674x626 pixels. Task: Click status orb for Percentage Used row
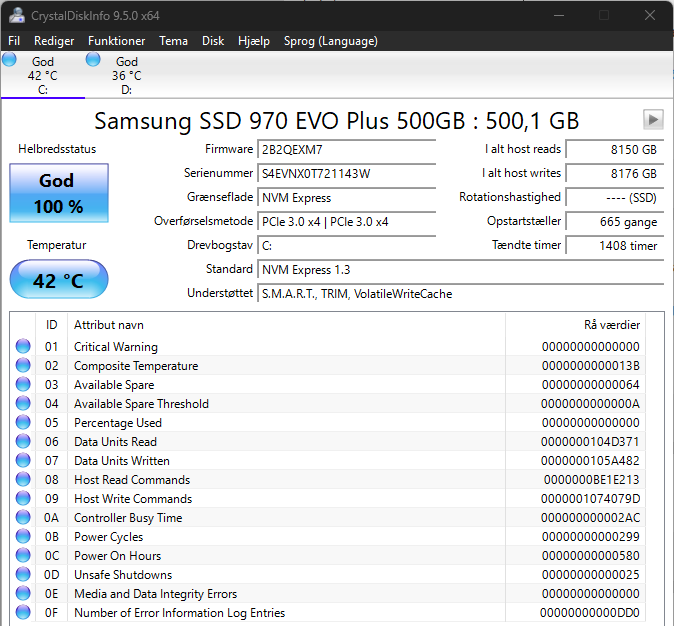pos(23,422)
